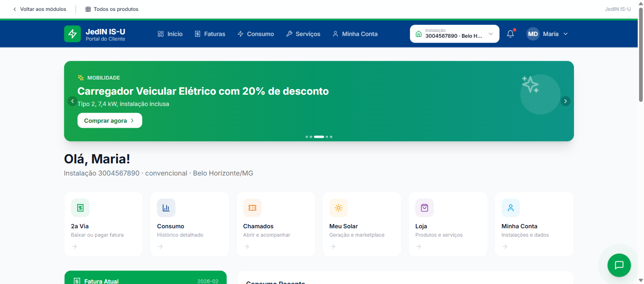
Task: Click the 2a Via invoice icon
Action: 80,208
